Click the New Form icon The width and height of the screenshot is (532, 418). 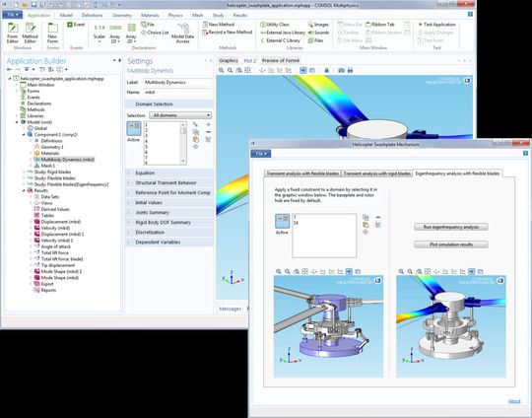pyautogui.click(x=52, y=33)
